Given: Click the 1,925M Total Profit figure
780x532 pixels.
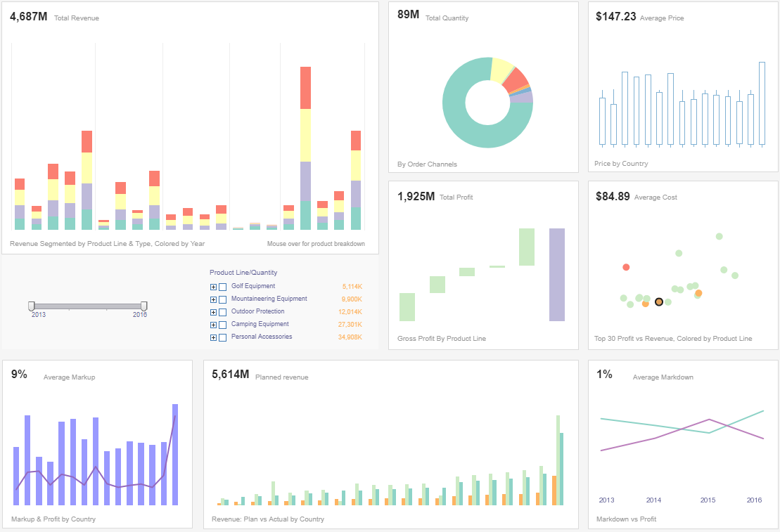Looking at the screenshot, I should tap(416, 196).
